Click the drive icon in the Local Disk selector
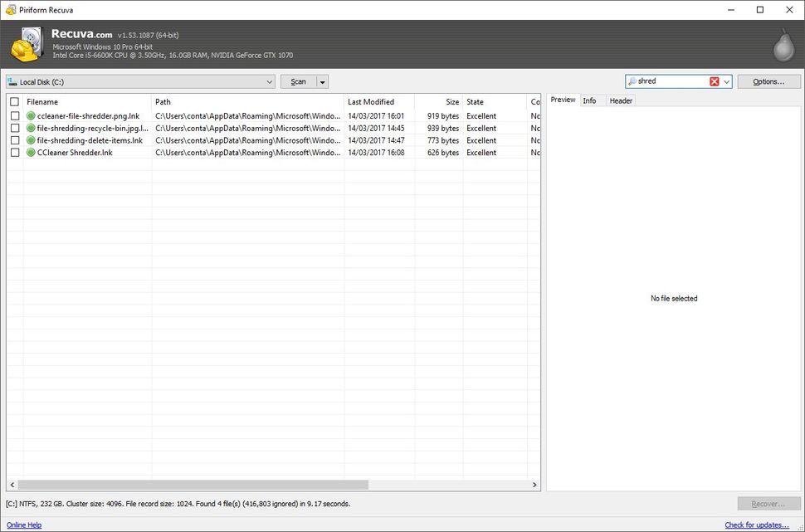The height and width of the screenshot is (532, 805). (x=12, y=81)
